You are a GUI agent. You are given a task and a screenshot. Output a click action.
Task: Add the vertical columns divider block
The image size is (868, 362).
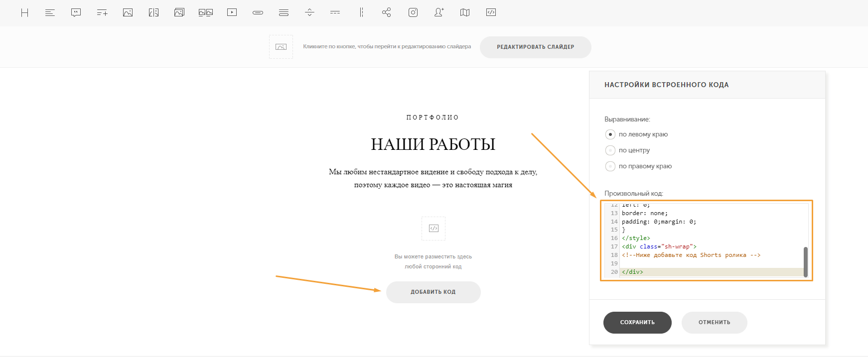pos(361,12)
